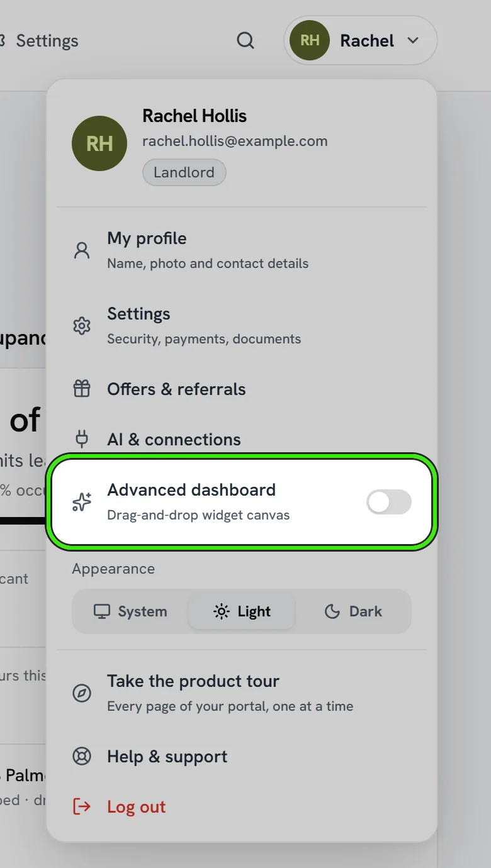Click the My profile person icon
Image resolution: width=491 pixels, height=868 pixels.
click(82, 251)
